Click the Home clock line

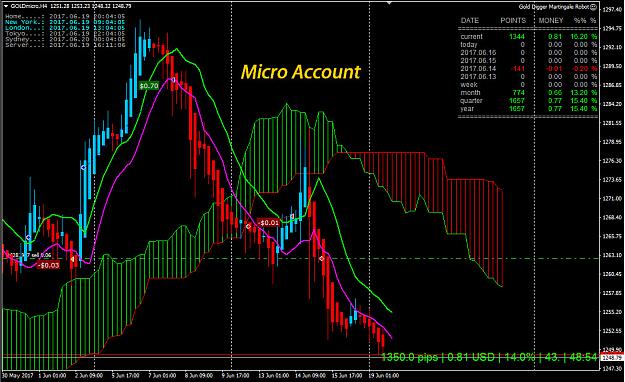coord(65,16)
